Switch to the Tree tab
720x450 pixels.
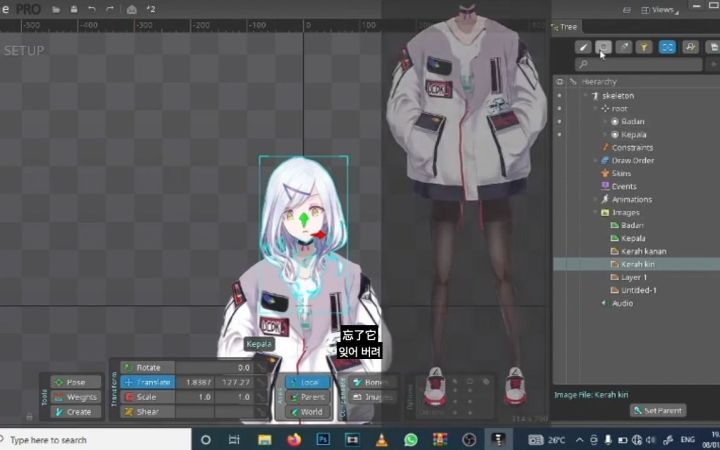pos(566,27)
